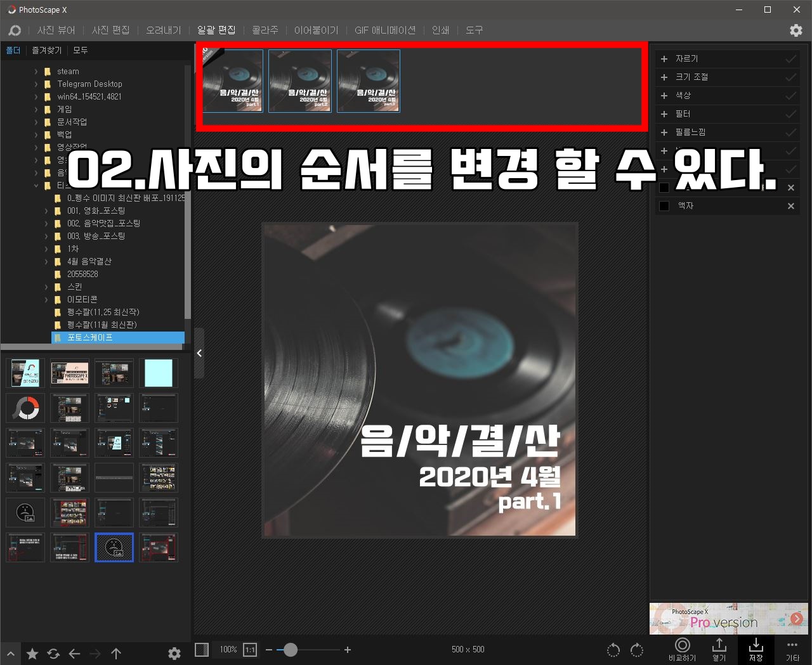Refresh the folder view

53,654
